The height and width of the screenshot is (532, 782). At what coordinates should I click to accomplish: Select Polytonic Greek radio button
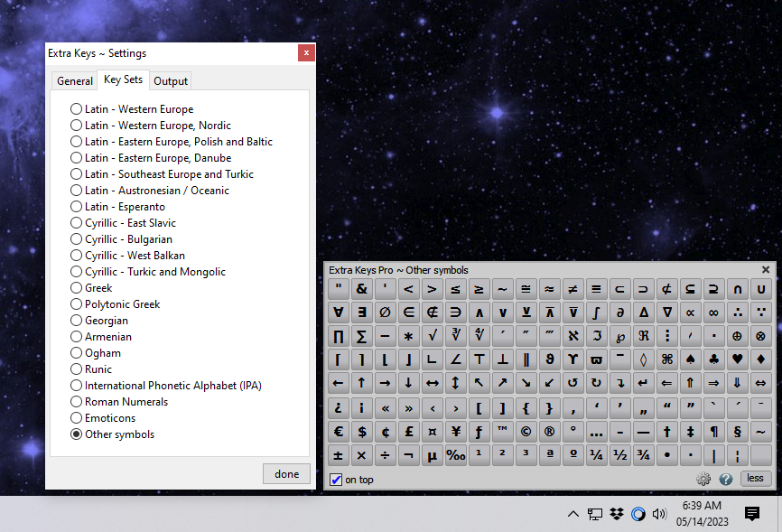point(116,303)
